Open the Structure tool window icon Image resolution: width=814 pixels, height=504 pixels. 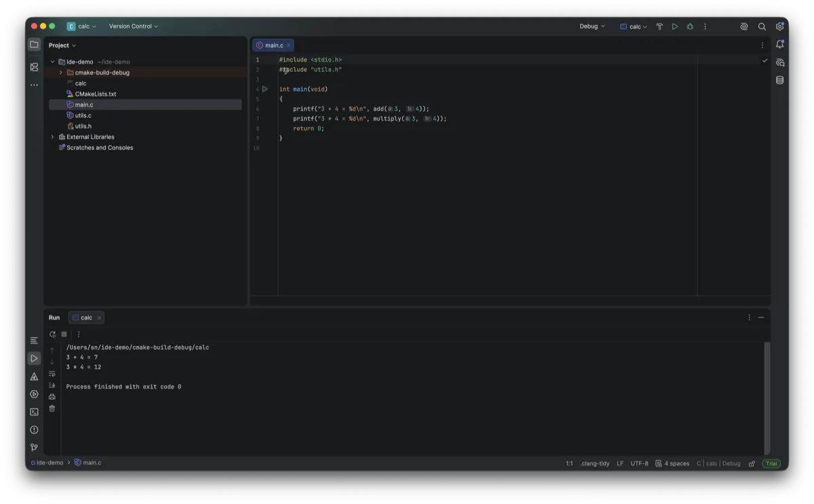(34, 67)
